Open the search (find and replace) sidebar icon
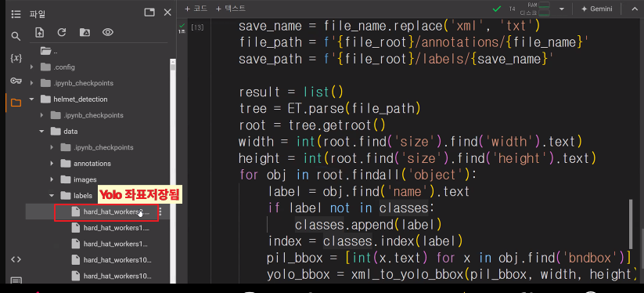 point(16,36)
